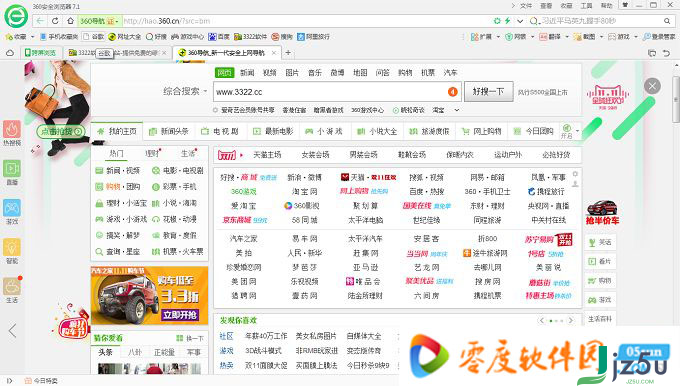Open the 综合搜索 search engine dropdown

coord(185,92)
